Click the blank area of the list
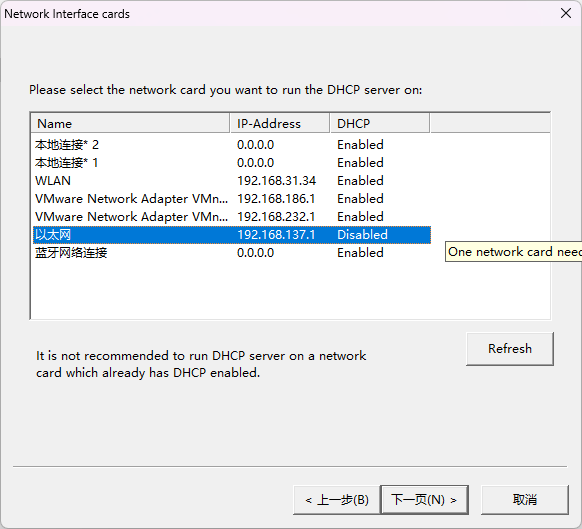 (x=290, y=290)
